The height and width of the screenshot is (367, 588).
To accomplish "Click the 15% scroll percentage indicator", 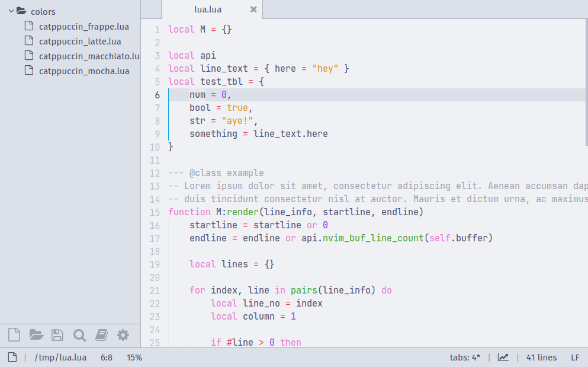I will [134, 358].
